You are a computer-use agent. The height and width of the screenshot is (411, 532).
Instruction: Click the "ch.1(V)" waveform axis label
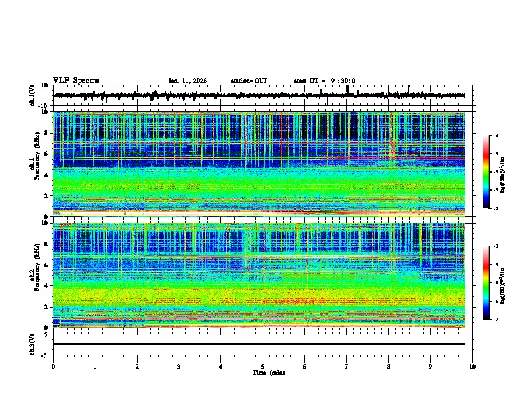(x=32, y=95)
